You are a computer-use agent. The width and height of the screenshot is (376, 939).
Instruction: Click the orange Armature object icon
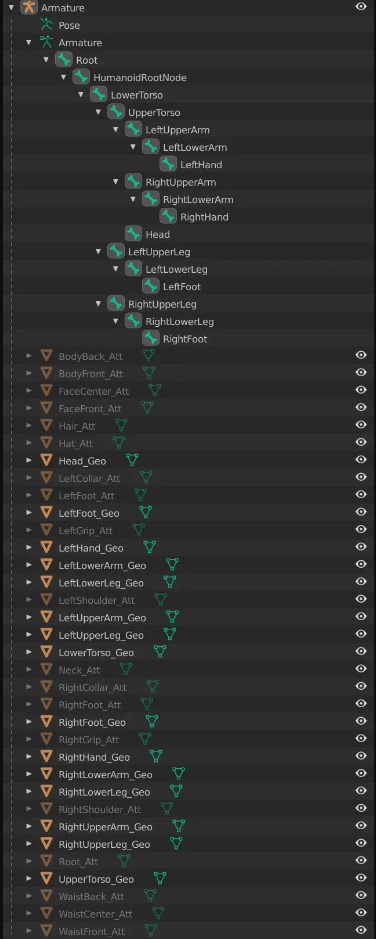pyautogui.click(x=28, y=8)
